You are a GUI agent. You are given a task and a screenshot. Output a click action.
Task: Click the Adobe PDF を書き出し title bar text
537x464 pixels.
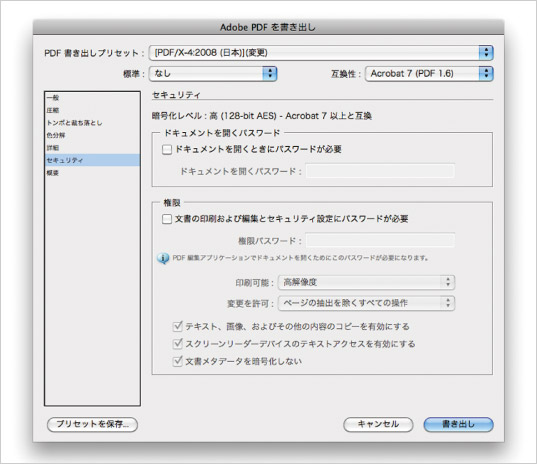(268, 27)
